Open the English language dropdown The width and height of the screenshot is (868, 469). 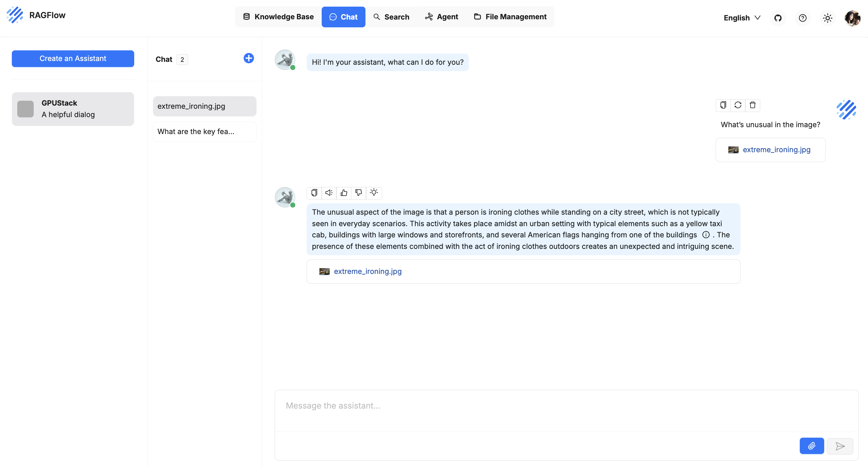[742, 18]
